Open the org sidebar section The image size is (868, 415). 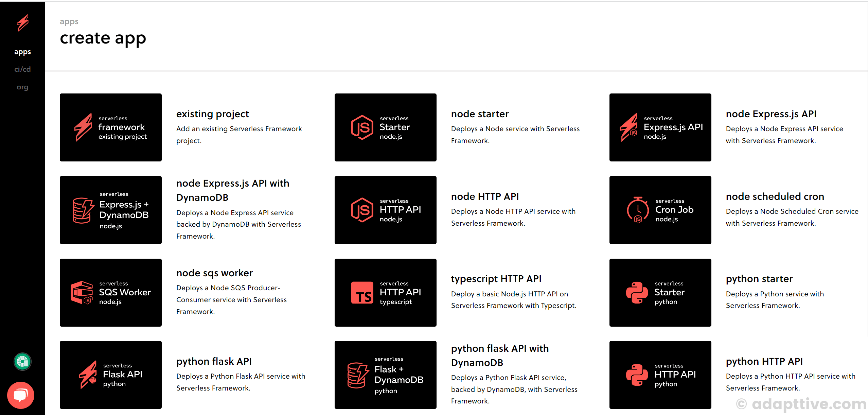22,87
